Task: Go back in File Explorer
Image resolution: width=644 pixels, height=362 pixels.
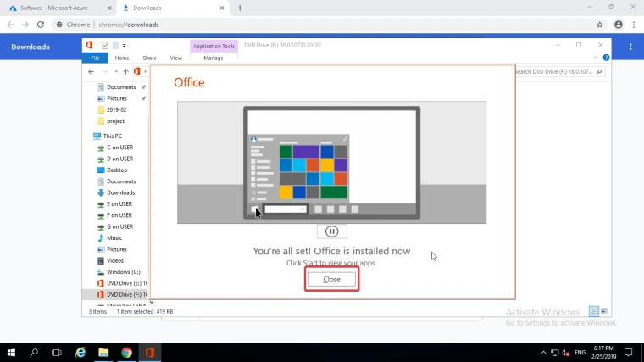Action: click(92, 71)
